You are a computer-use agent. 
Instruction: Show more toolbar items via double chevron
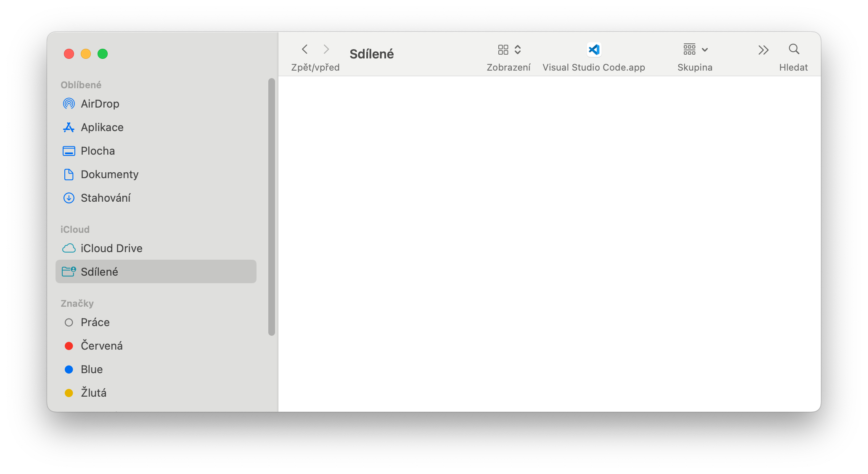[x=763, y=50]
